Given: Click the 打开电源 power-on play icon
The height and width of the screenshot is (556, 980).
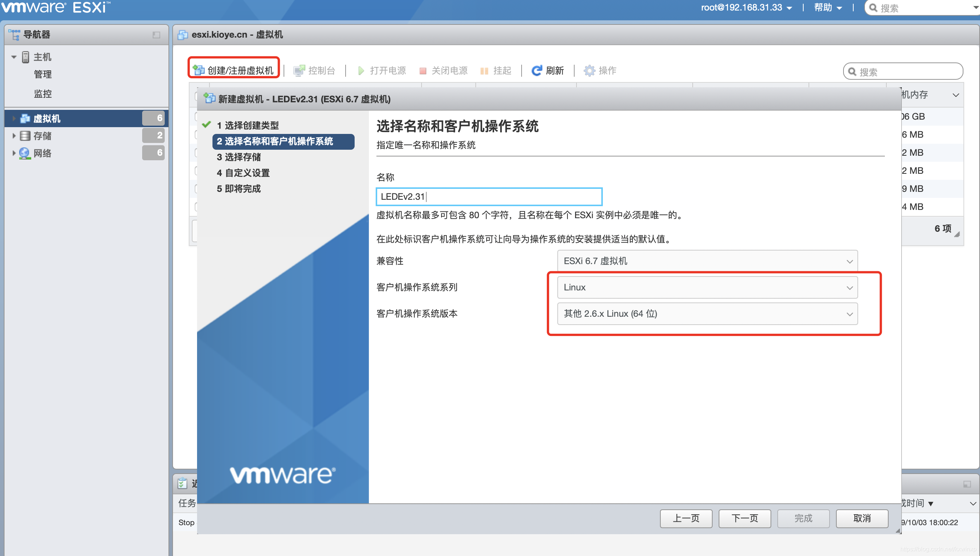Looking at the screenshot, I should coord(361,71).
